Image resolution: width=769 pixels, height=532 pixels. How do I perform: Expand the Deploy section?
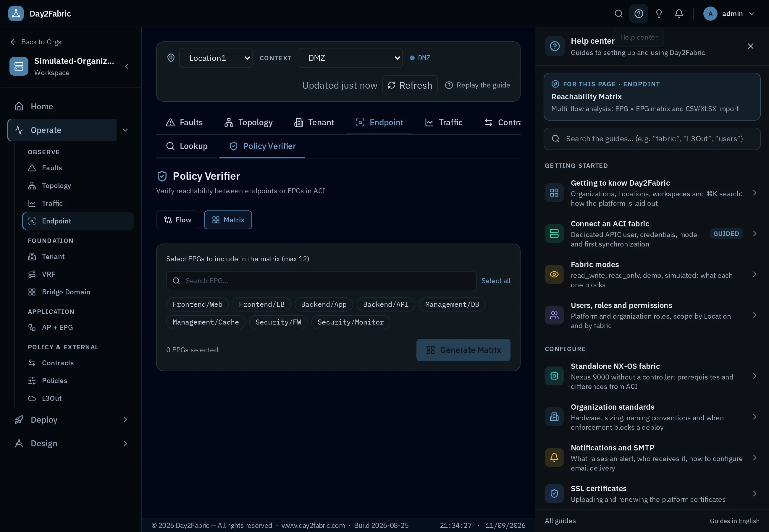click(71, 420)
